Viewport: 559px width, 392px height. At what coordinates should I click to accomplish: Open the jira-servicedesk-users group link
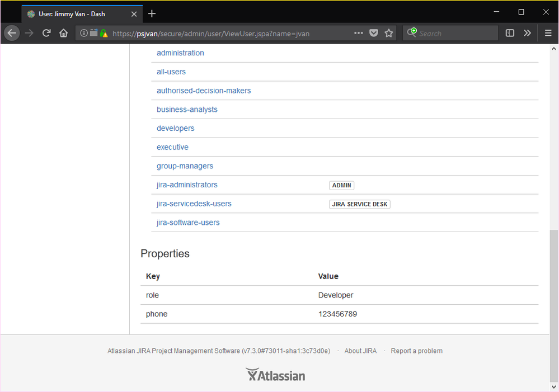(x=194, y=204)
